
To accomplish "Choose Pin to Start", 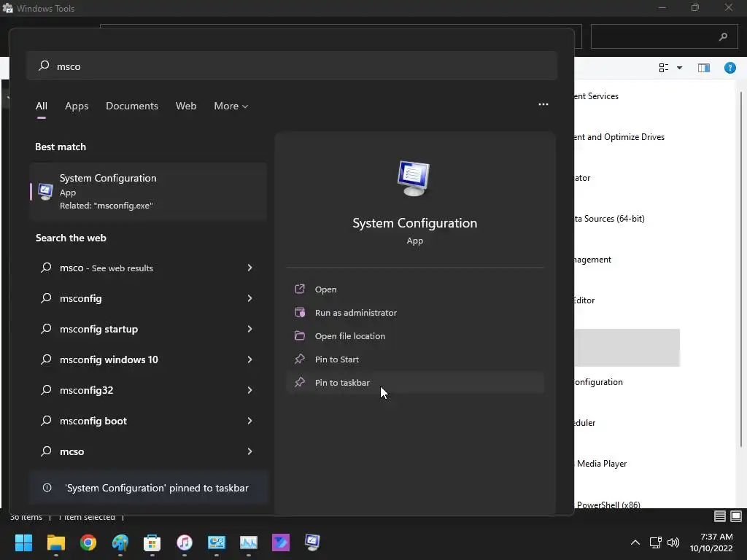I will tap(414, 359).
